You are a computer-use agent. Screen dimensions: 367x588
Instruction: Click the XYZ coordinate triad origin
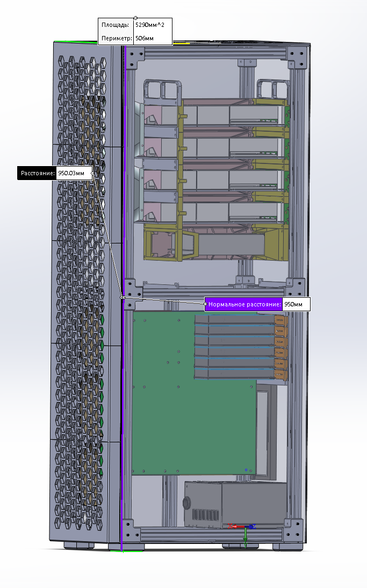coord(246,527)
